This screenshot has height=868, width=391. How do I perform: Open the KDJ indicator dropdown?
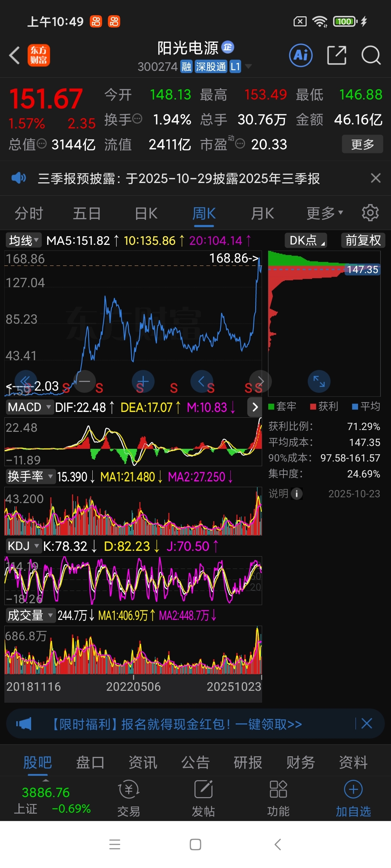coord(24,546)
